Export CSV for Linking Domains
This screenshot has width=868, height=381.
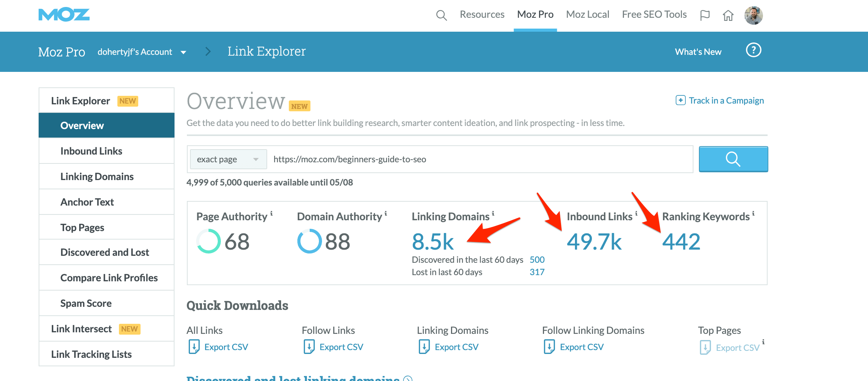pyautogui.click(x=456, y=347)
